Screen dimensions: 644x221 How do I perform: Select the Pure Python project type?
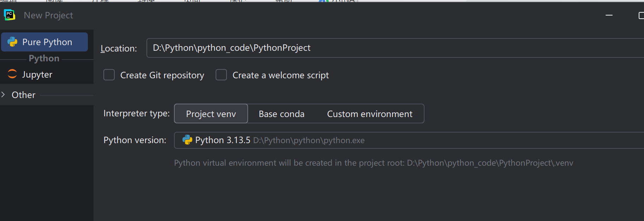47,42
